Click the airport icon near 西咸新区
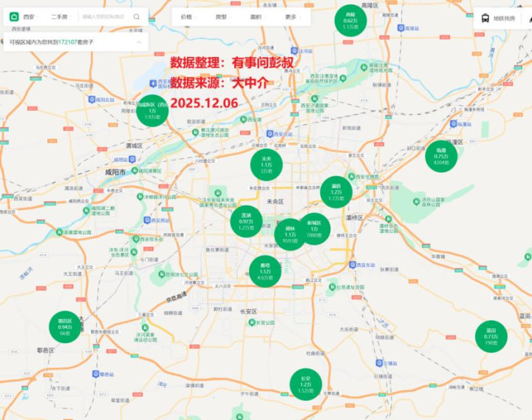 coord(154,83)
